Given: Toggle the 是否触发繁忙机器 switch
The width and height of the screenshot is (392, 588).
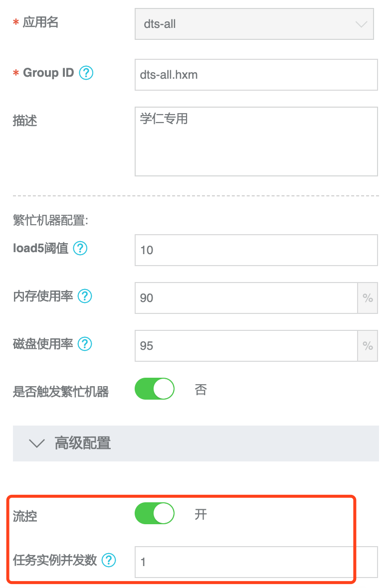Looking at the screenshot, I should click(x=155, y=389).
